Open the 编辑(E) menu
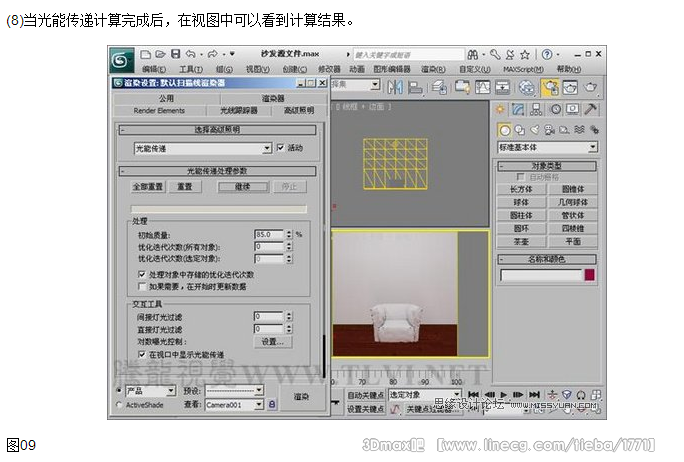The height and width of the screenshot is (462, 684). coord(154,69)
